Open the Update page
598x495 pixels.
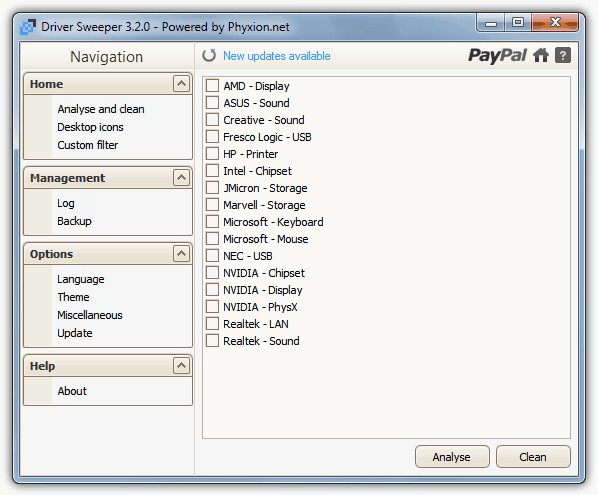tap(75, 333)
